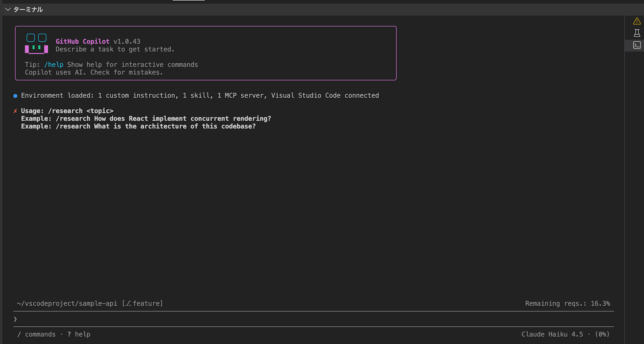Select the flask icon terminal entry
This screenshot has height=344, width=644.
coord(637,33)
